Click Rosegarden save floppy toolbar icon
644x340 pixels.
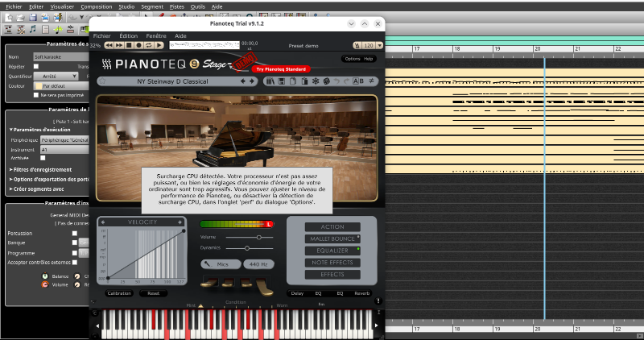coord(33,17)
